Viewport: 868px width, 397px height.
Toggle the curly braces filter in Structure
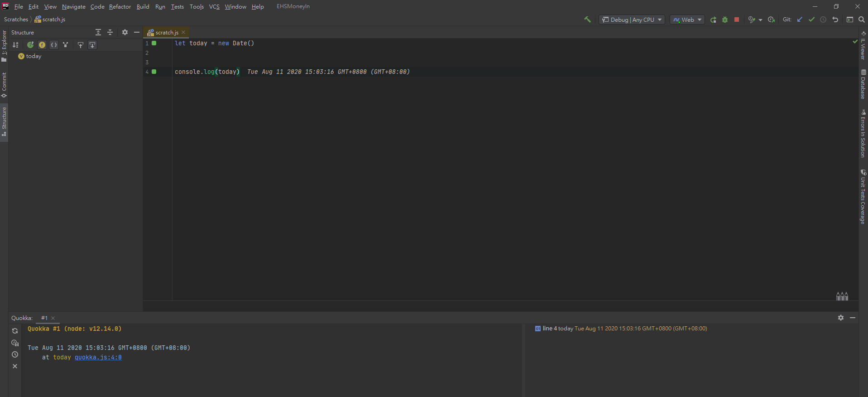click(x=54, y=45)
